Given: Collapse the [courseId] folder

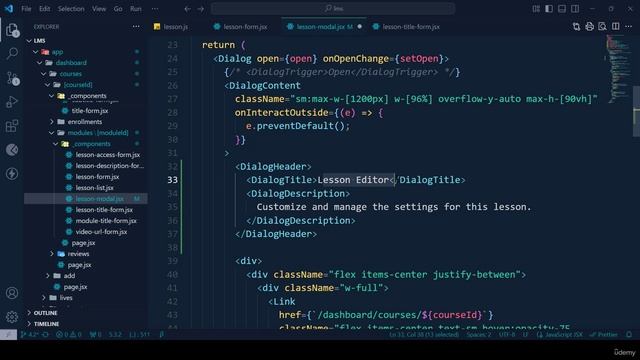Looking at the screenshot, I should (48, 85).
